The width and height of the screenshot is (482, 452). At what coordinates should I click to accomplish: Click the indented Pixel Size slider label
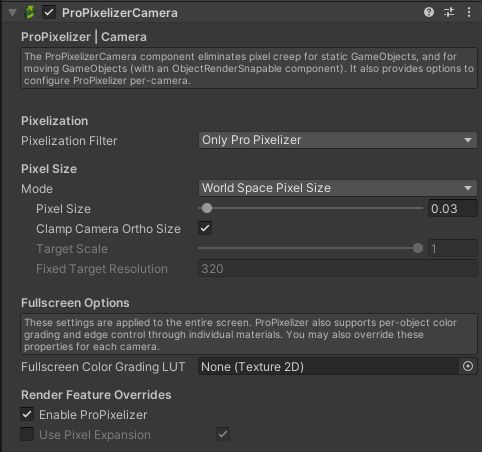[63, 209]
